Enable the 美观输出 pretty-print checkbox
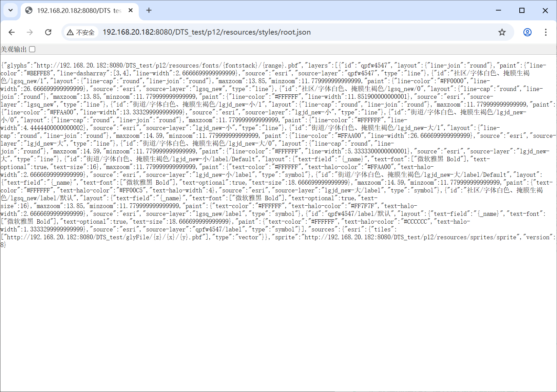Image resolution: width=557 pixels, height=392 pixels. pos(32,49)
